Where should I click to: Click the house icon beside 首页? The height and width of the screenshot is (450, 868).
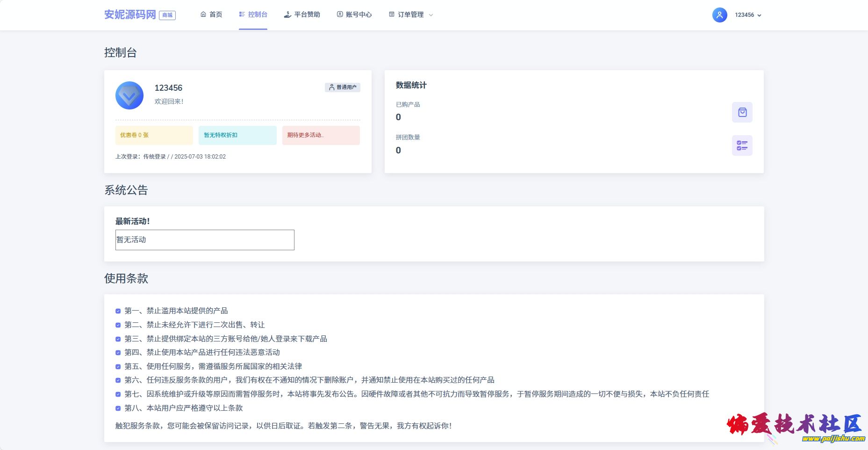[x=203, y=15]
